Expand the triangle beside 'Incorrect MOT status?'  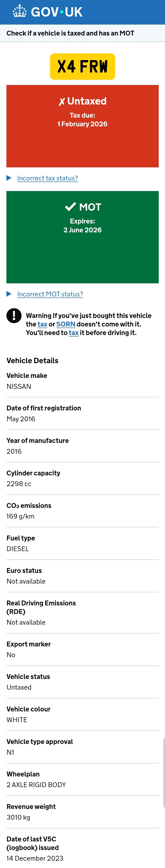(x=9, y=294)
